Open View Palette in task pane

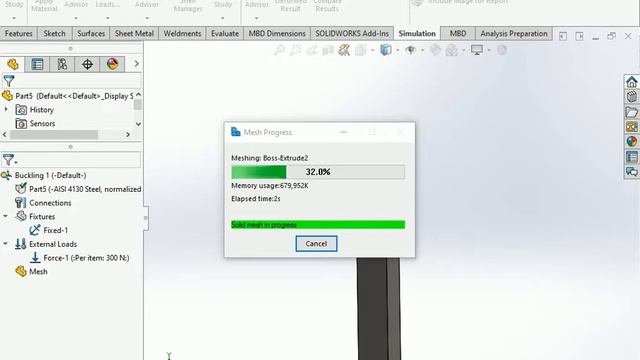(x=631, y=127)
